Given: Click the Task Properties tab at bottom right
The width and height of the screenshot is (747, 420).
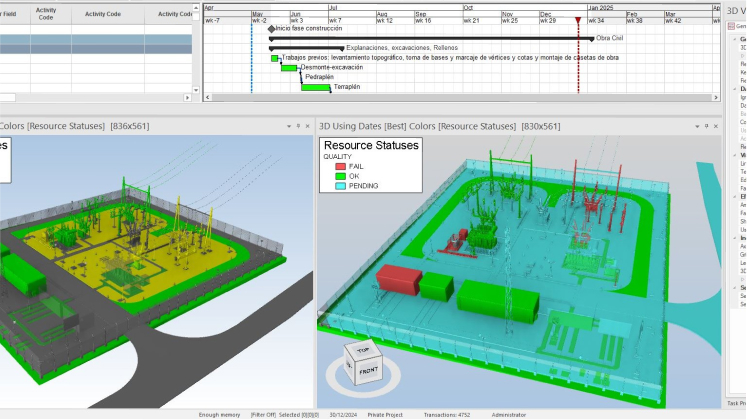Looking at the screenshot, I should point(736,402).
